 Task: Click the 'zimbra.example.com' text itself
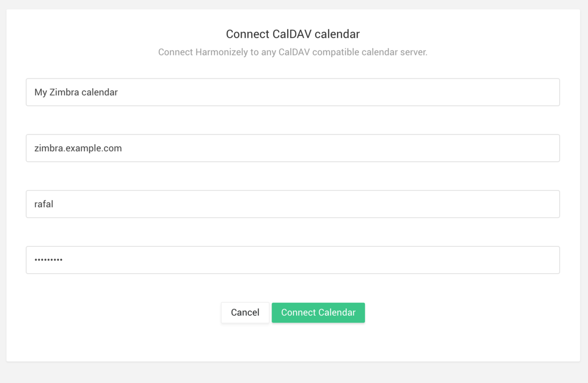click(78, 148)
